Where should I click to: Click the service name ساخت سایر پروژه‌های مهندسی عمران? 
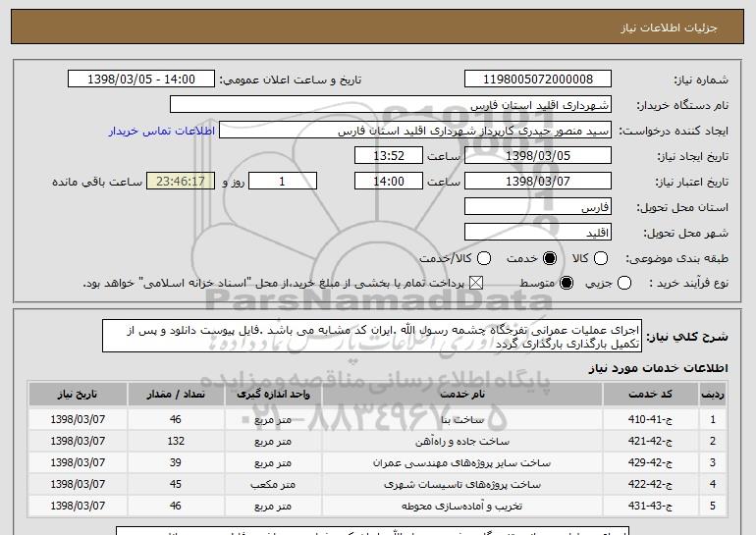(461, 462)
